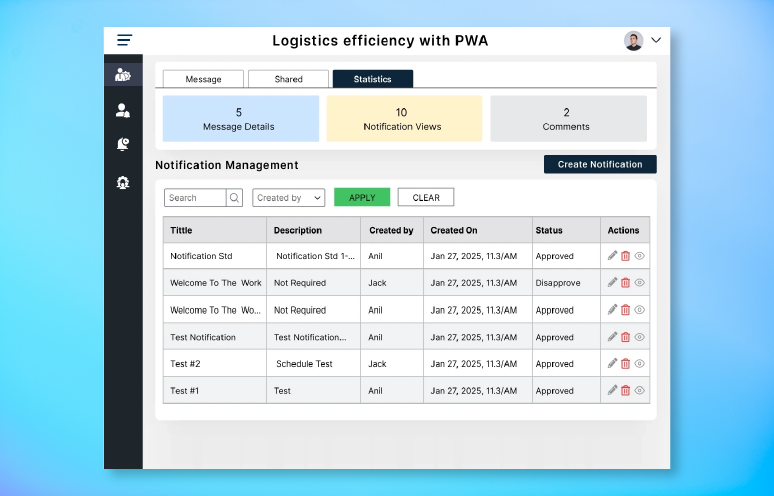774x496 pixels.
Task: Focus the Search input field
Action: pyautogui.click(x=195, y=198)
